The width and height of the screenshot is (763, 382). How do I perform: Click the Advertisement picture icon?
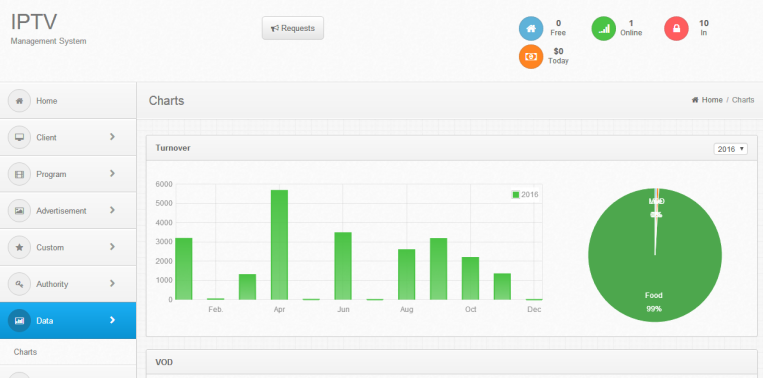tap(19, 211)
